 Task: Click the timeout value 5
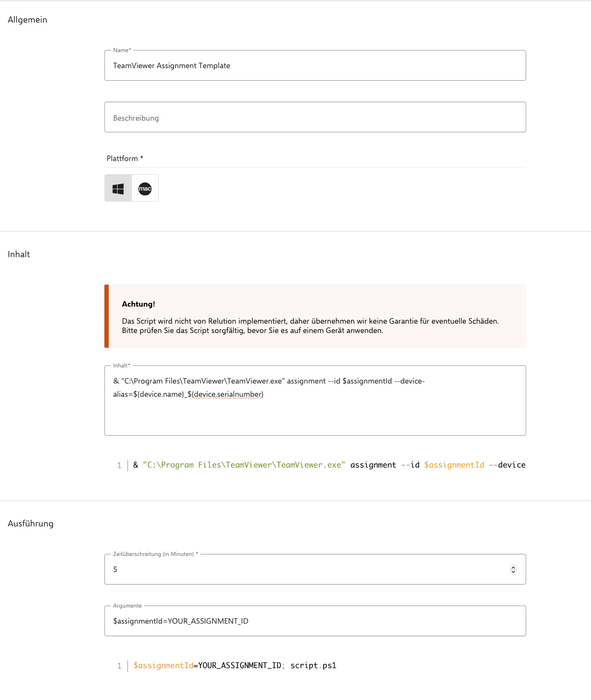click(x=115, y=569)
